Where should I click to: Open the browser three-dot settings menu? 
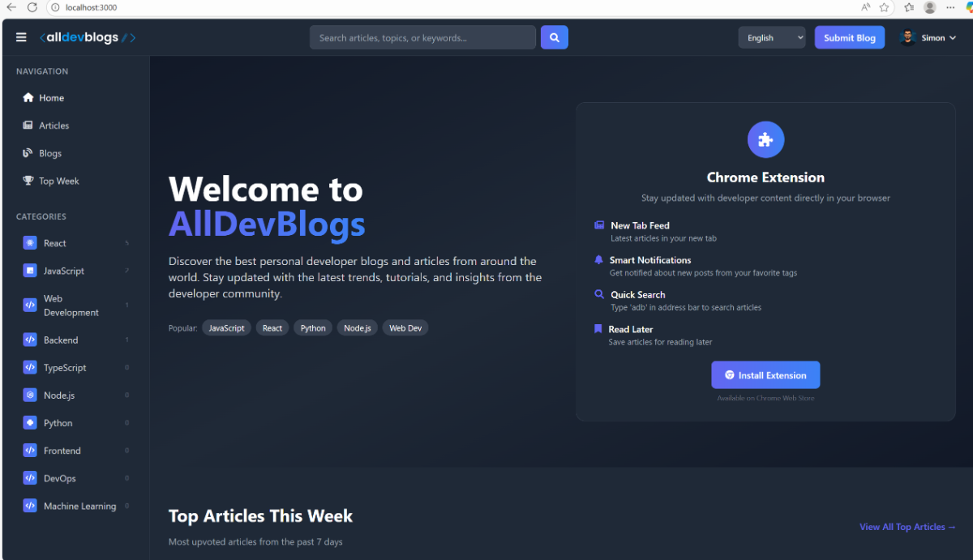point(950,7)
